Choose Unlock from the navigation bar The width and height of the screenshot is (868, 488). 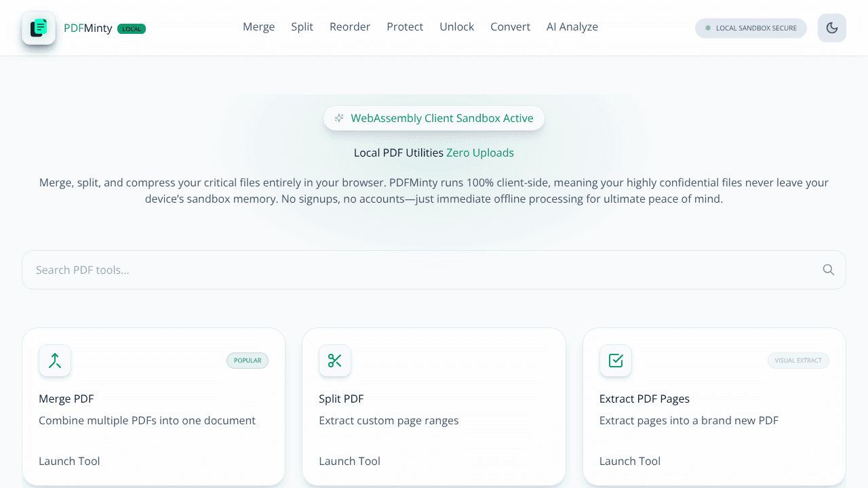pos(457,27)
